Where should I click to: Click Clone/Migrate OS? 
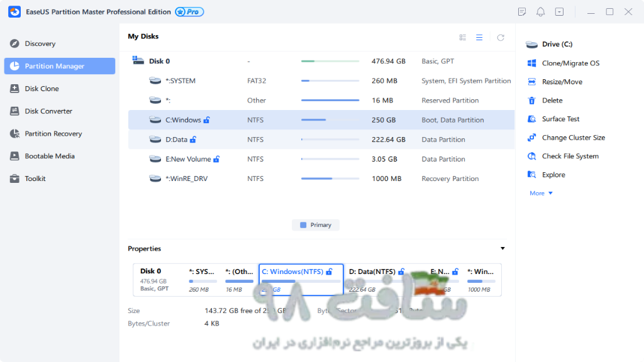(x=570, y=63)
